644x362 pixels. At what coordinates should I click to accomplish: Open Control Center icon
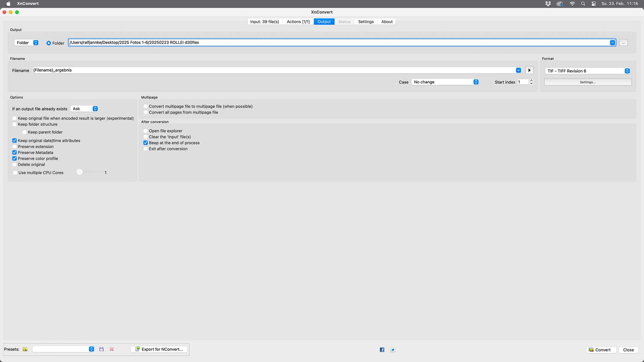tap(594, 4)
